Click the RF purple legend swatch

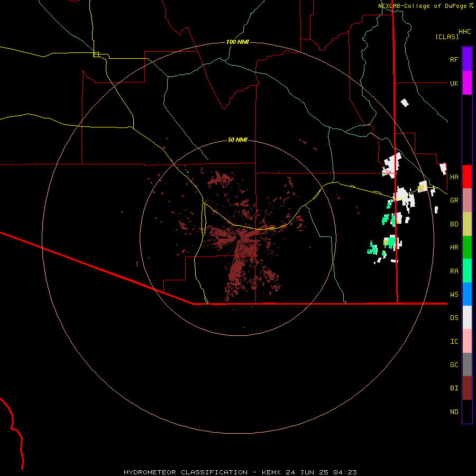[x=467, y=59]
